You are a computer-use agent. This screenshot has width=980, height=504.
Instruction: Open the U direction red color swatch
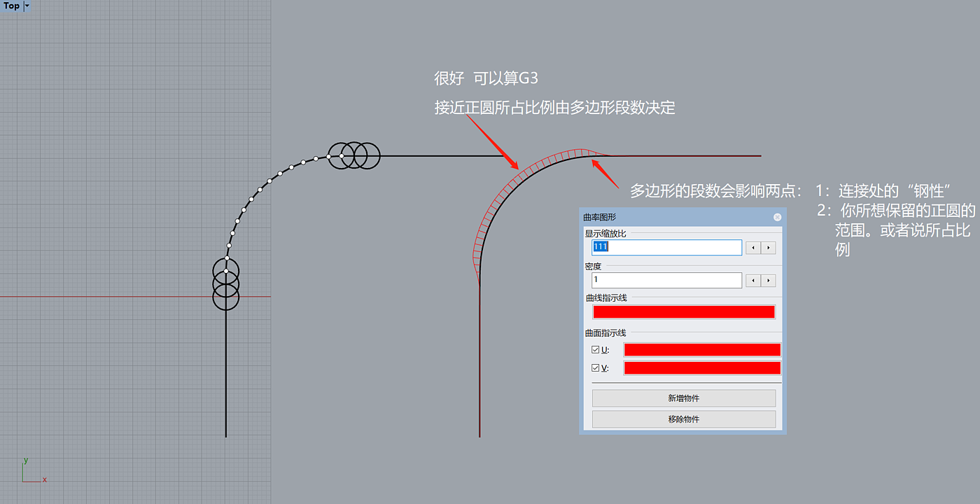(702, 349)
